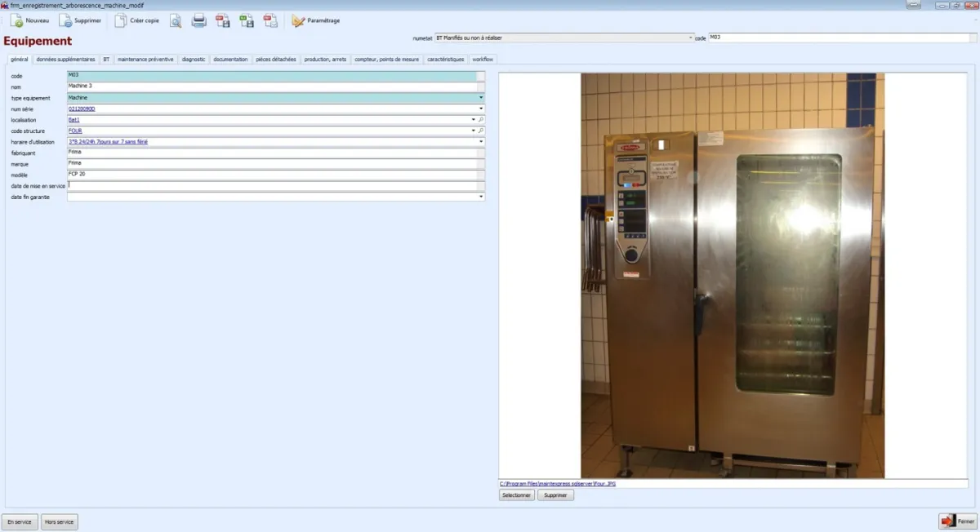Open the BT tab
This screenshot has height=532, width=980.
coord(106,60)
